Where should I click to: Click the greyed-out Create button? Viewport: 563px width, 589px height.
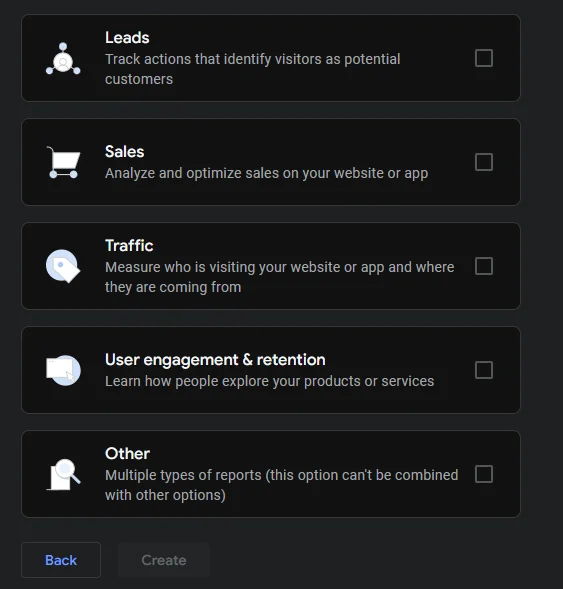[x=164, y=560]
